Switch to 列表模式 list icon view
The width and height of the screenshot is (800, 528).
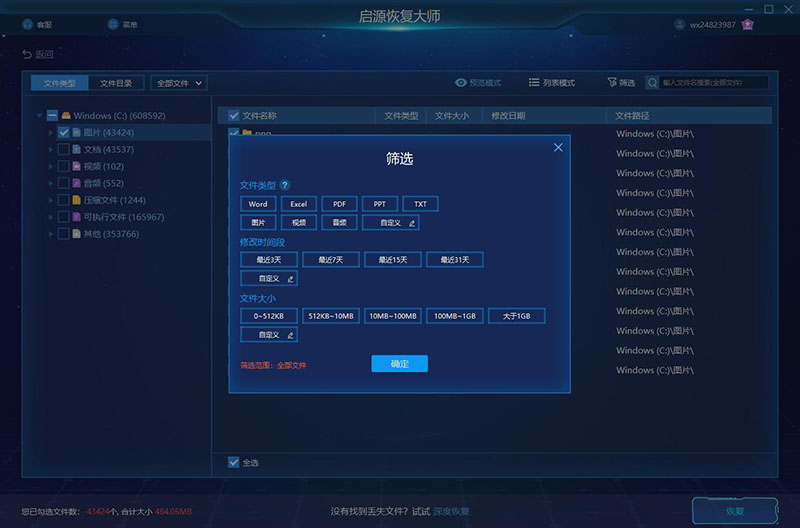click(534, 82)
